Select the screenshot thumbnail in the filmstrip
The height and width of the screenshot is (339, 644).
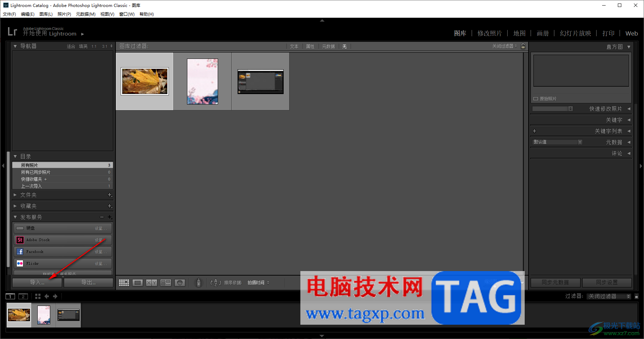click(68, 315)
